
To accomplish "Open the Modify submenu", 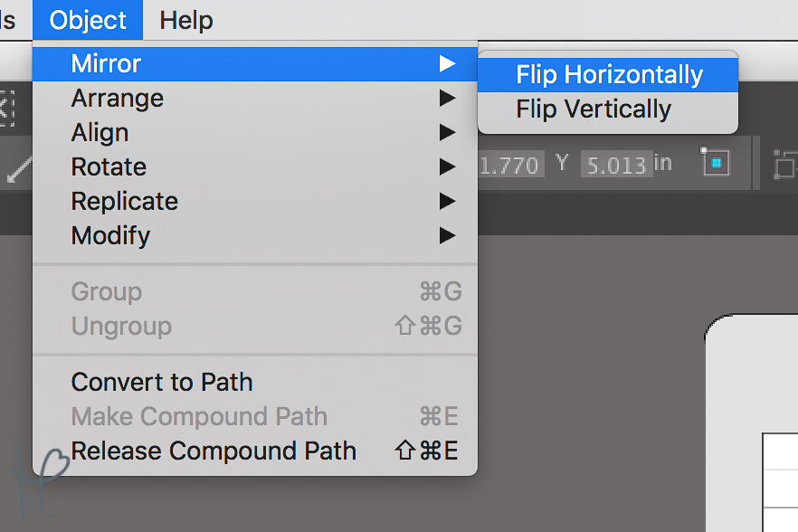I will (x=255, y=235).
